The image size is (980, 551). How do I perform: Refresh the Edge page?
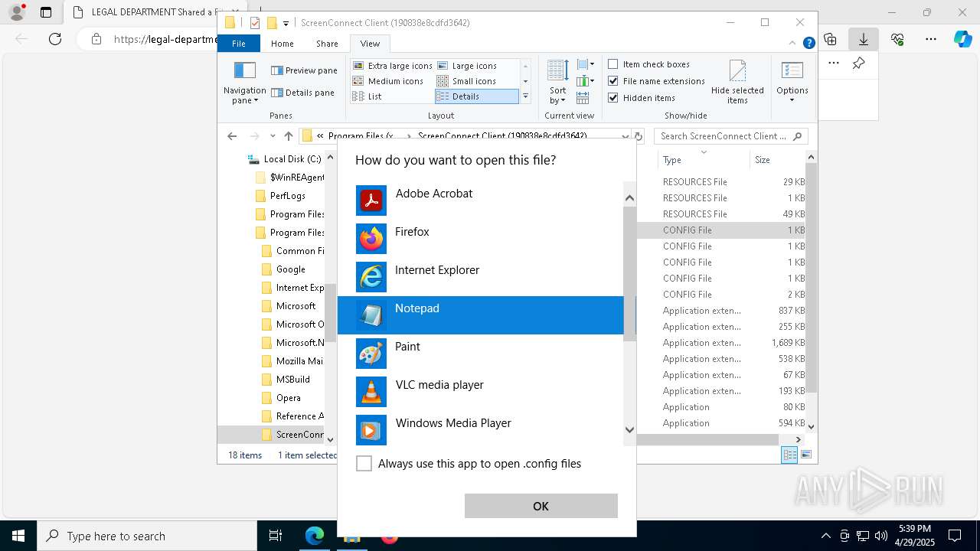pyautogui.click(x=55, y=39)
